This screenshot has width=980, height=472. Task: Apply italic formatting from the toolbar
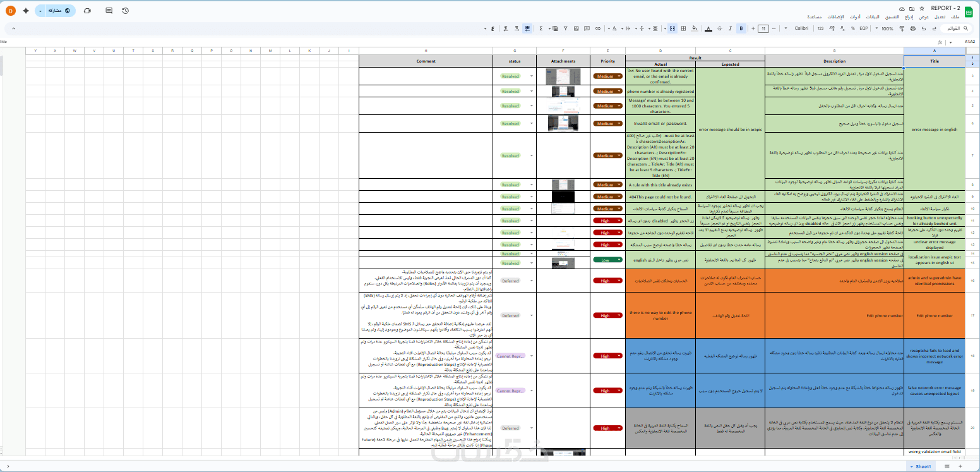(731, 28)
